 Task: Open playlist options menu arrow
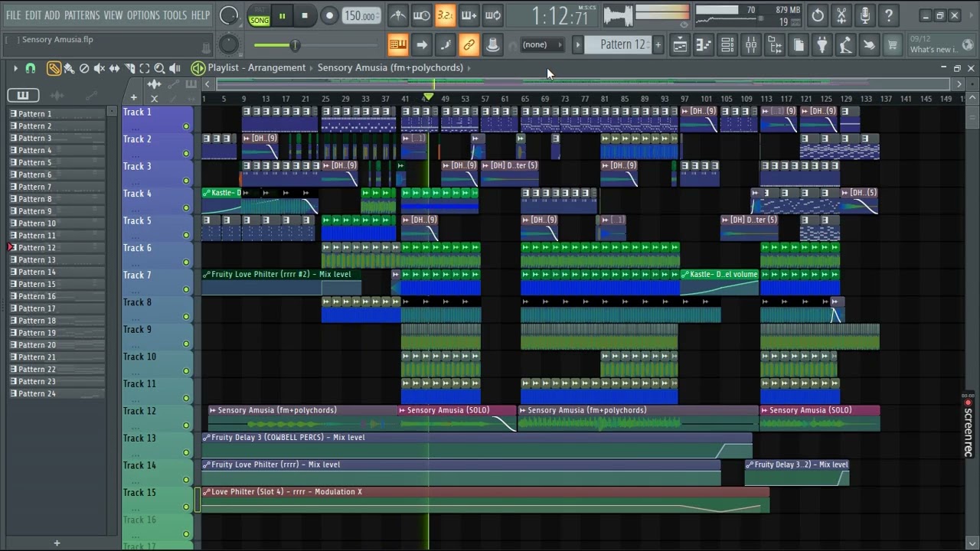(15, 68)
